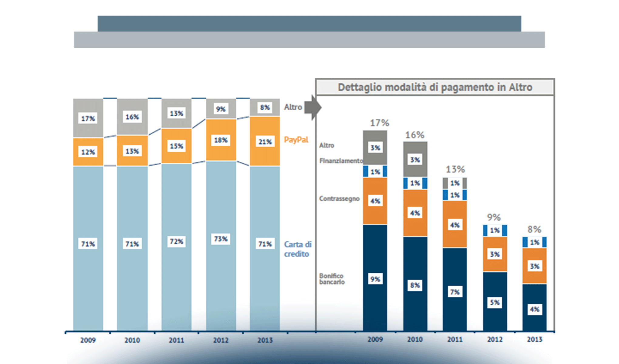The image size is (619, 364).
Task: Select the 21% PayPal label for 2013
Action: 265,141
